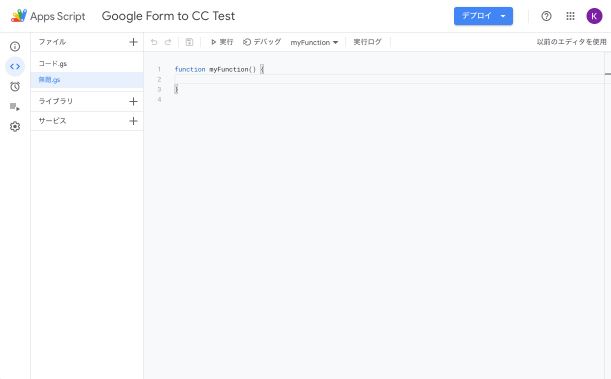The image size is (611, 379).
Task: Open the myFunction selector dropdown
Action: tap(314, 42)
